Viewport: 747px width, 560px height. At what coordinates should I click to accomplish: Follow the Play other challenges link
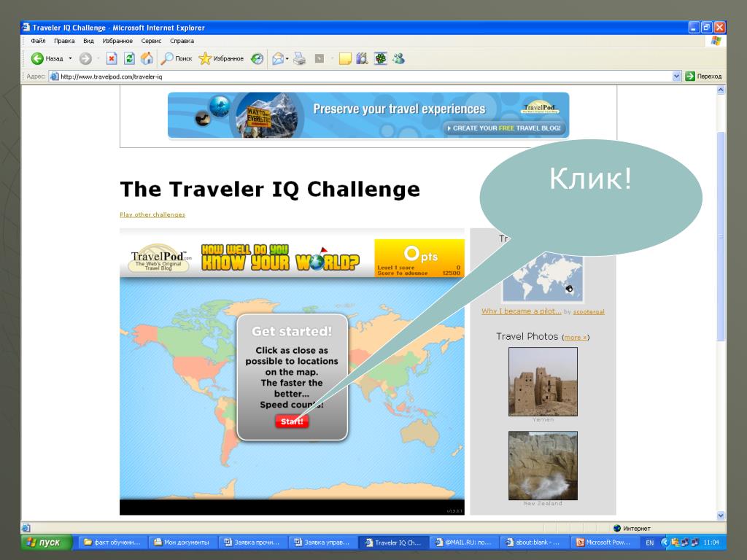tap(152, 215)
